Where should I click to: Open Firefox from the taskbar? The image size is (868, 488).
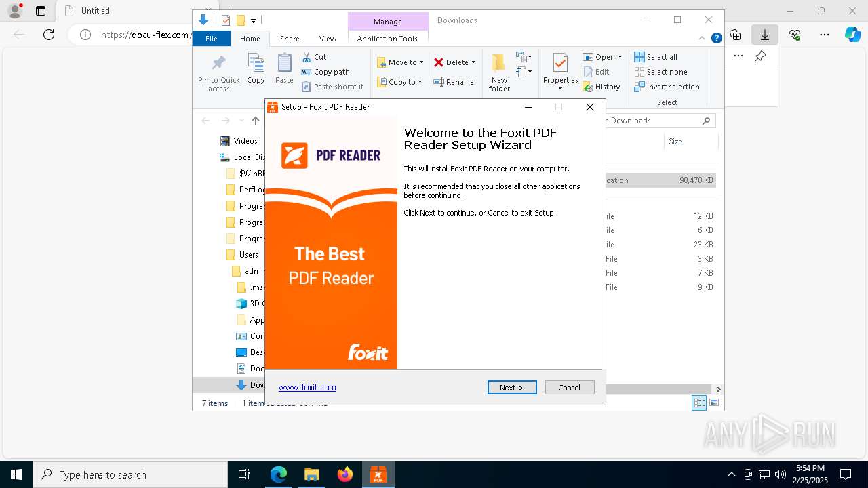click(x=345, y=474)
